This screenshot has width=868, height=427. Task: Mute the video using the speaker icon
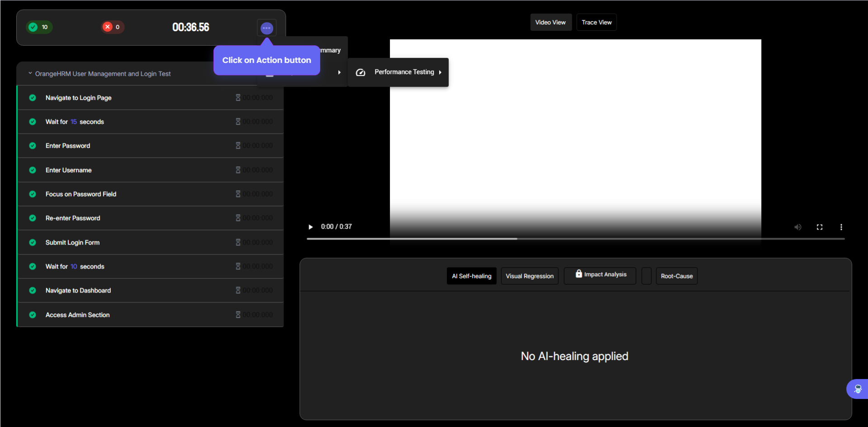797,227
